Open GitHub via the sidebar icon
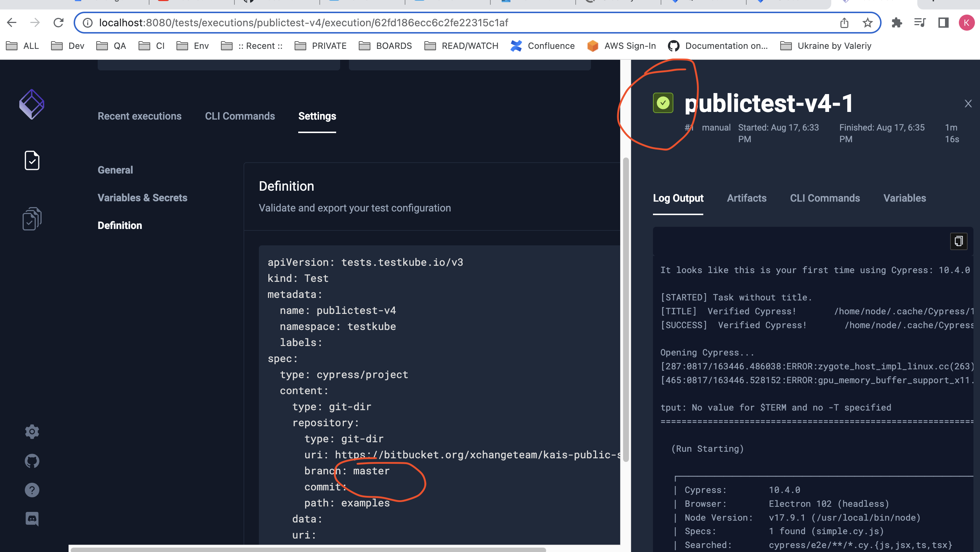The image size is (980, 552). [32, 461]
